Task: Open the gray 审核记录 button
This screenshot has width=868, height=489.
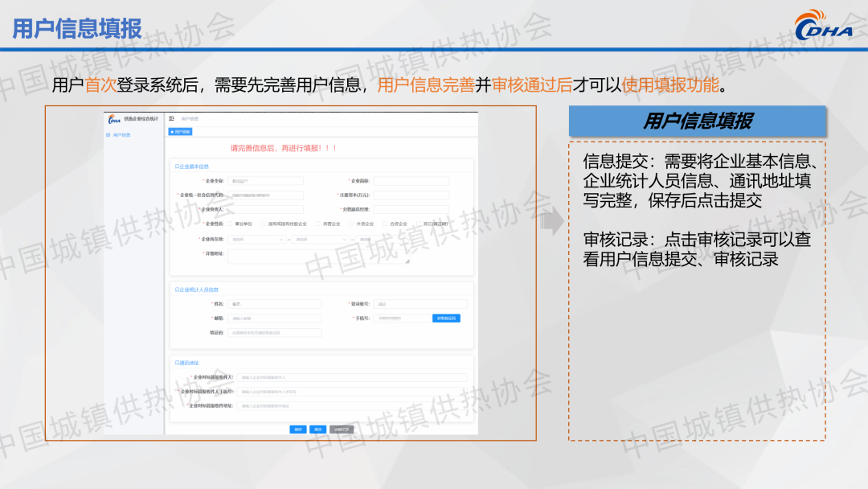Action: (342, 429)
